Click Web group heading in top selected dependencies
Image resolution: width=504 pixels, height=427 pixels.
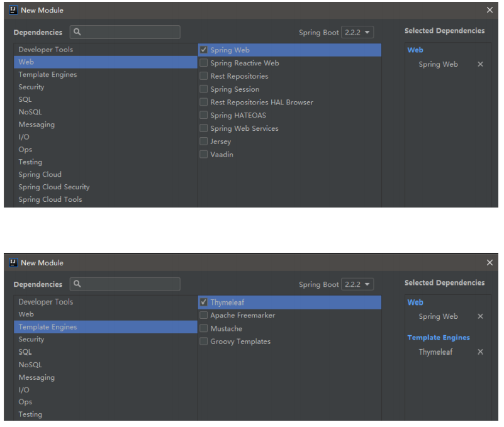(415, 50)
